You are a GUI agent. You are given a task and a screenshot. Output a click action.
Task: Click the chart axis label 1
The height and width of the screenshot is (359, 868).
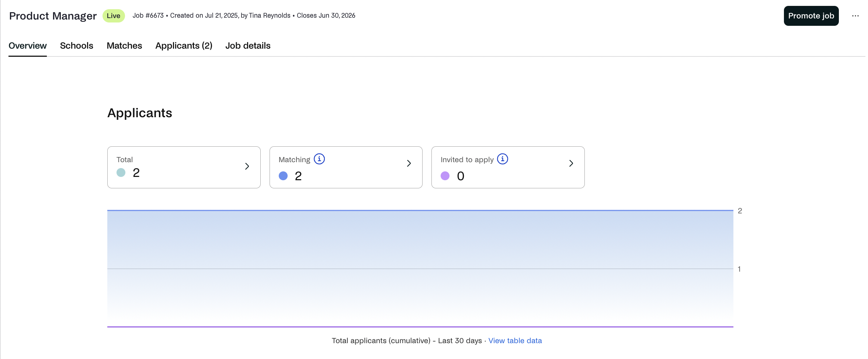pyautogui.click(x=739, y=269)
